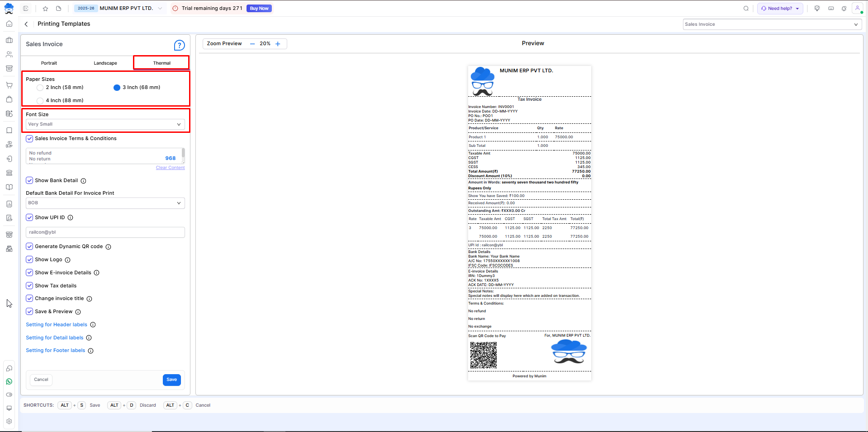868x432 pixels.
Task: Click the star favorite icon in top bar
Action: point(45,9)
